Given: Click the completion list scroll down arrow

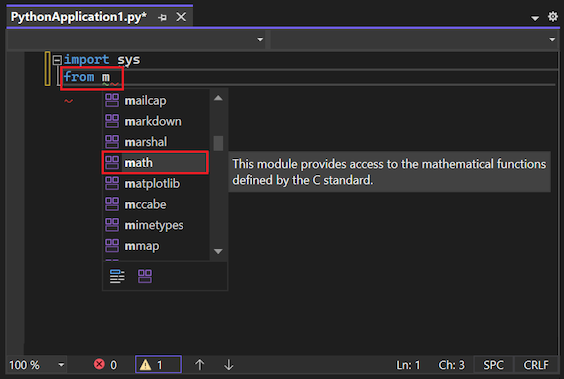Looking at the screenshot, I should click(218, 251).
